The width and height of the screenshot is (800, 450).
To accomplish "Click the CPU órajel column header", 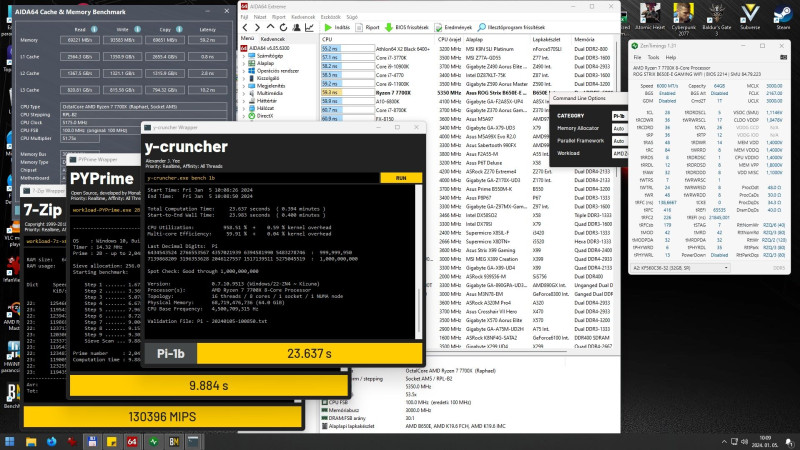I will tap(449, 39).
